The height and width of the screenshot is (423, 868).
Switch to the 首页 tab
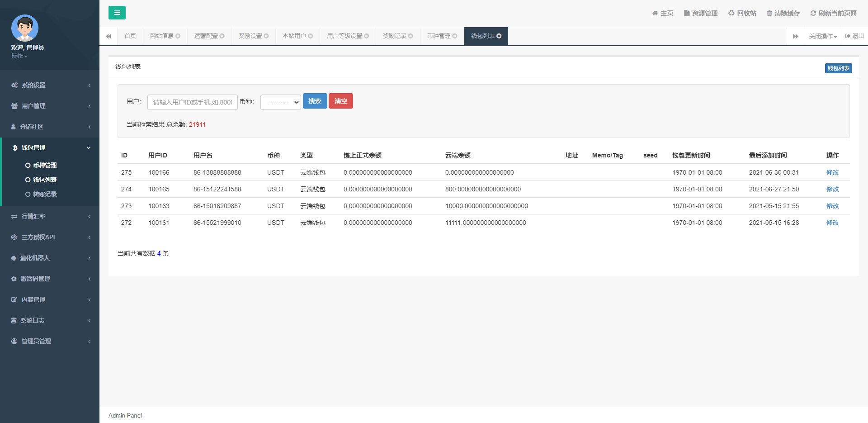[x=130, y=36]
